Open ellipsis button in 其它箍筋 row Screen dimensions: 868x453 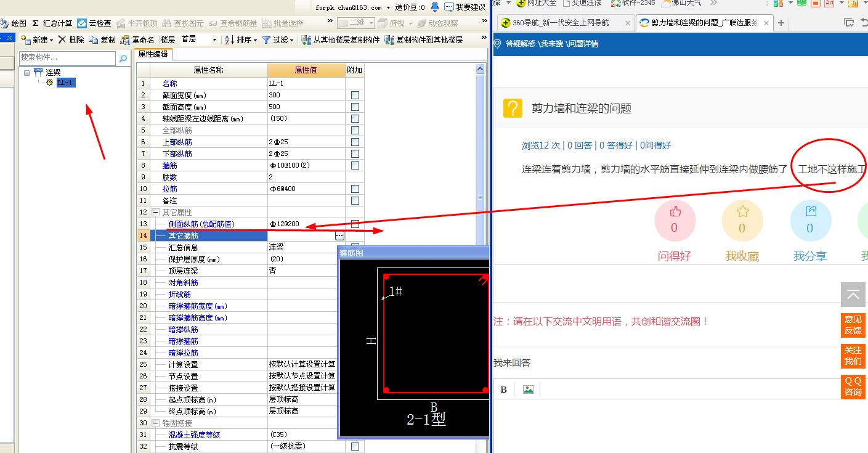click(x=339, y=235)
